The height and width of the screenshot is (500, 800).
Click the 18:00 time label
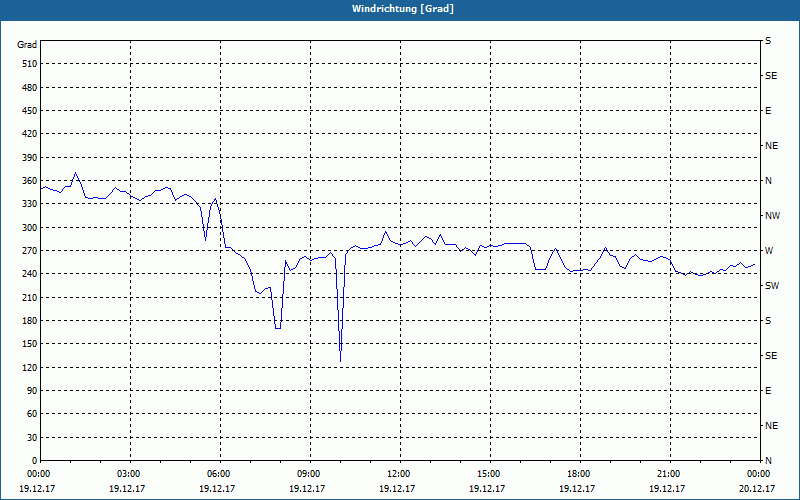tap(579, 474)
